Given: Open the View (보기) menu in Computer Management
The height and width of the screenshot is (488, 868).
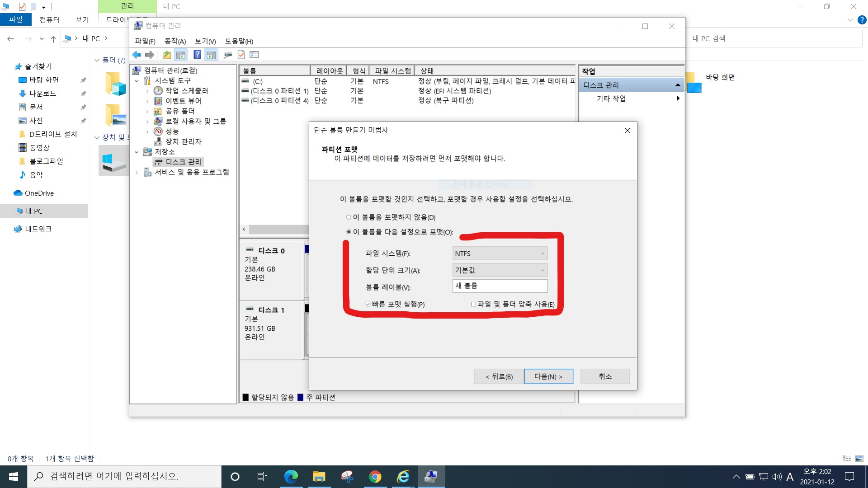Looking at the screenshot, I should [x=205, y=41].
